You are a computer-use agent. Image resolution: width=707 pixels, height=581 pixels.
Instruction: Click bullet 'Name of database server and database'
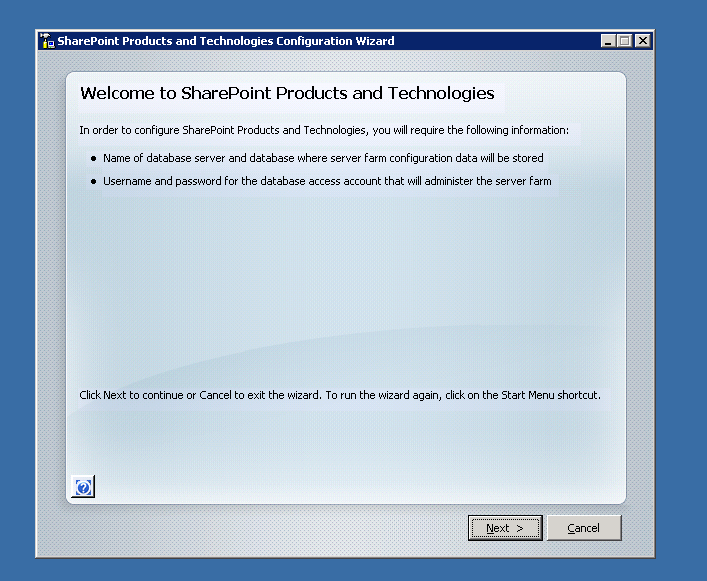click(198, 158)
